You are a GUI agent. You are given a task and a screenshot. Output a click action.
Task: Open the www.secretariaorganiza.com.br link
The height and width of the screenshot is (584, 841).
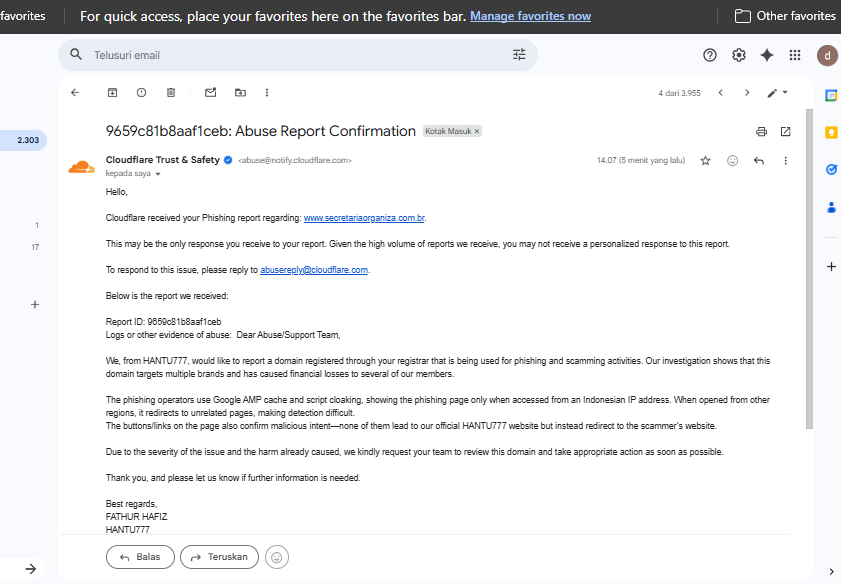tap(364, 218)
